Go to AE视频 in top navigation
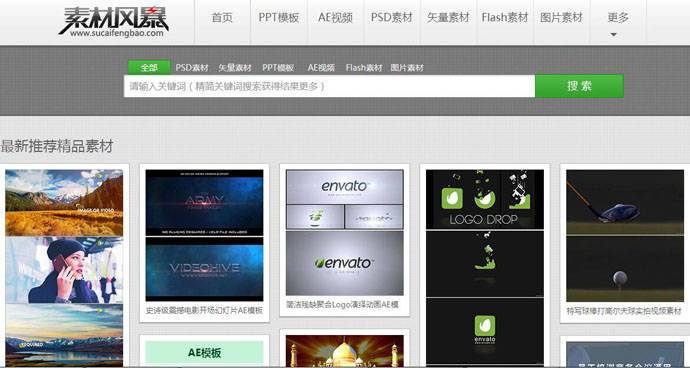 pyautogui.click(x=335, y=18)
